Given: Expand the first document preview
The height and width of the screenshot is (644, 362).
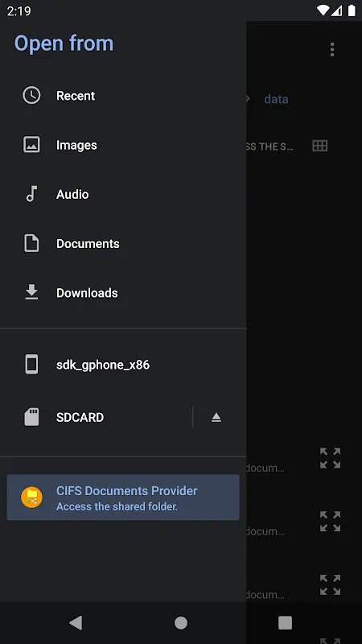Looking at the screenshot, I should [331, 458].
